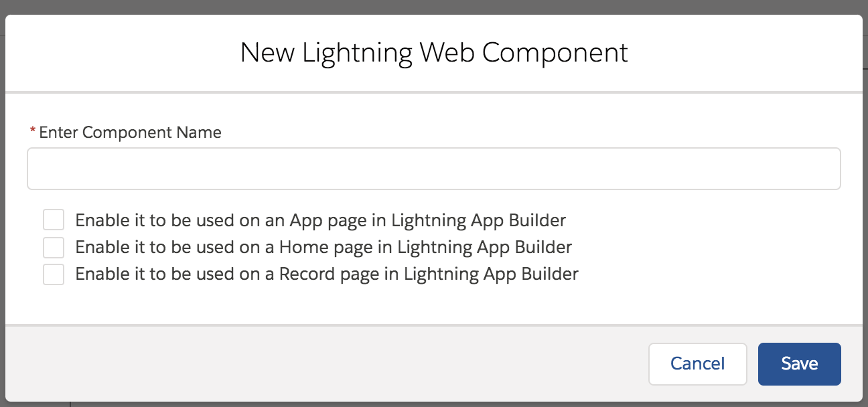
Task: Check the App page Lightning App Builder option
Action: pos(54,220)
